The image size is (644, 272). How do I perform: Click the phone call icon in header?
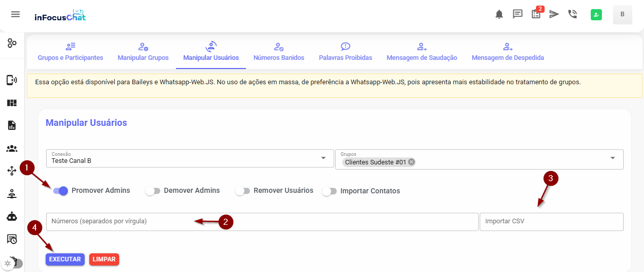[x=573, y=14]
